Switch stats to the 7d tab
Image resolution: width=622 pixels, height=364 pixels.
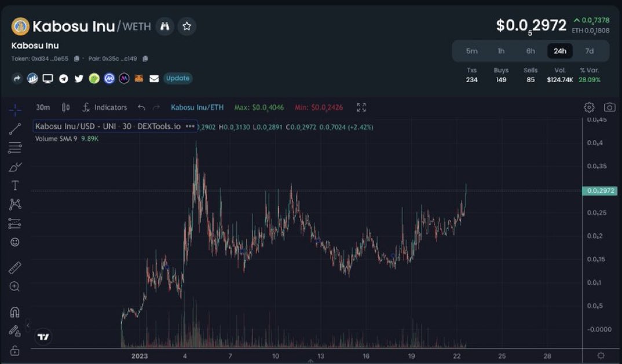tap(590, 51)
